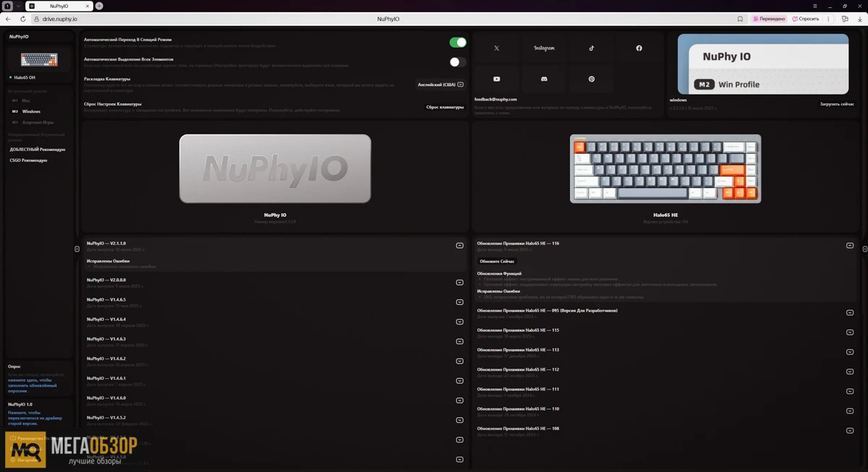Expand the NuPhyIO V1.4.6.0 entry
The width and height of the screenshot is (868, 472).
(459, 400)
